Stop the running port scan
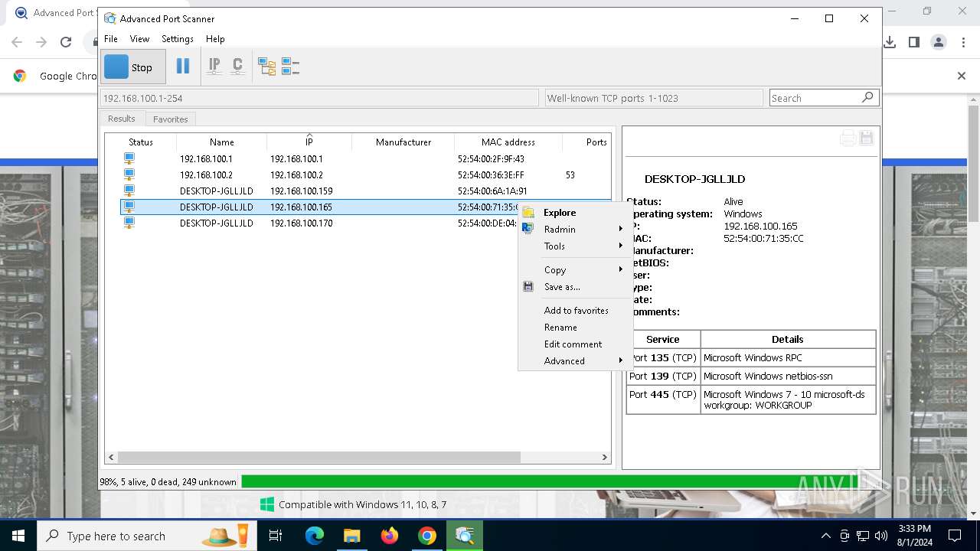Screen dimensions: 980x551 point(132,67)
